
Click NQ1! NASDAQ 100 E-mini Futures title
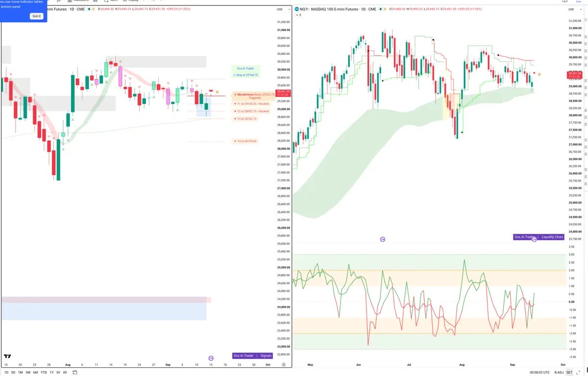click(338, 9)
